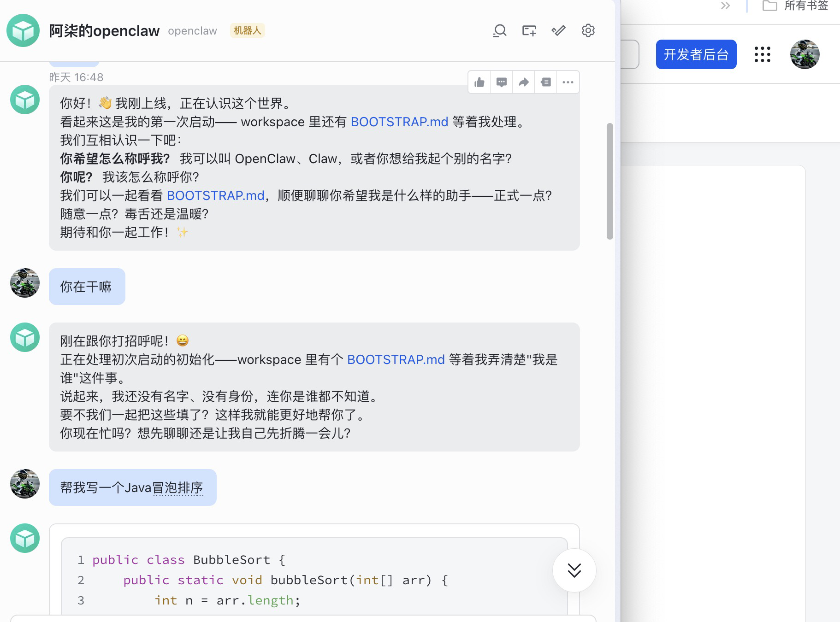The height and width of the screenshot is (622, 840).
Task: Click the text 期待和你一起工作！
Action: point(114,233)
